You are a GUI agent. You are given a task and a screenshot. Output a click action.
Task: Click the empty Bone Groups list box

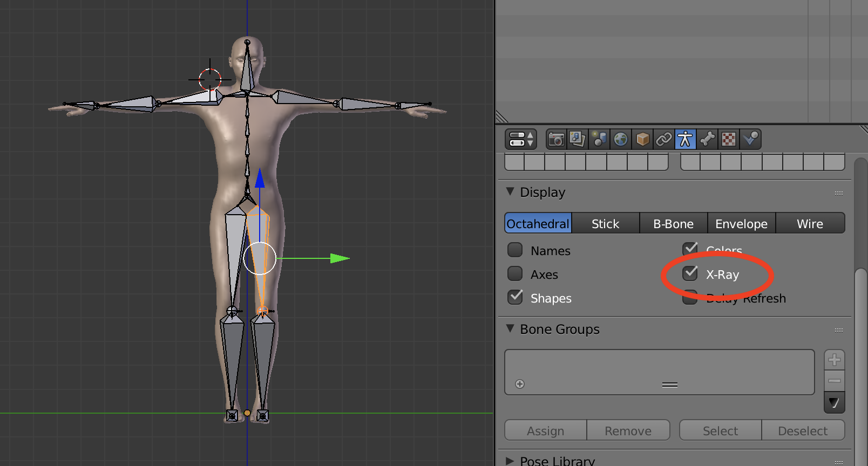(660, 372)
